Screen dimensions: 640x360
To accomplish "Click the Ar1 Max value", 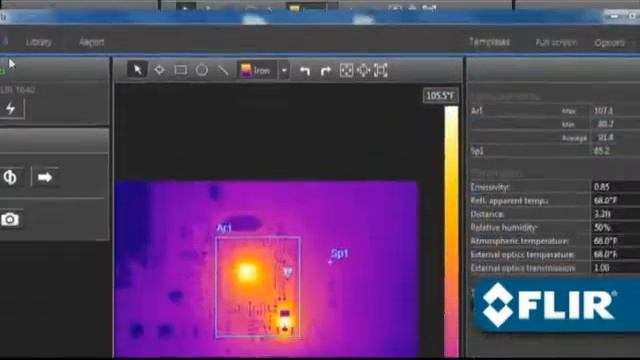I will tap(604, 111).
